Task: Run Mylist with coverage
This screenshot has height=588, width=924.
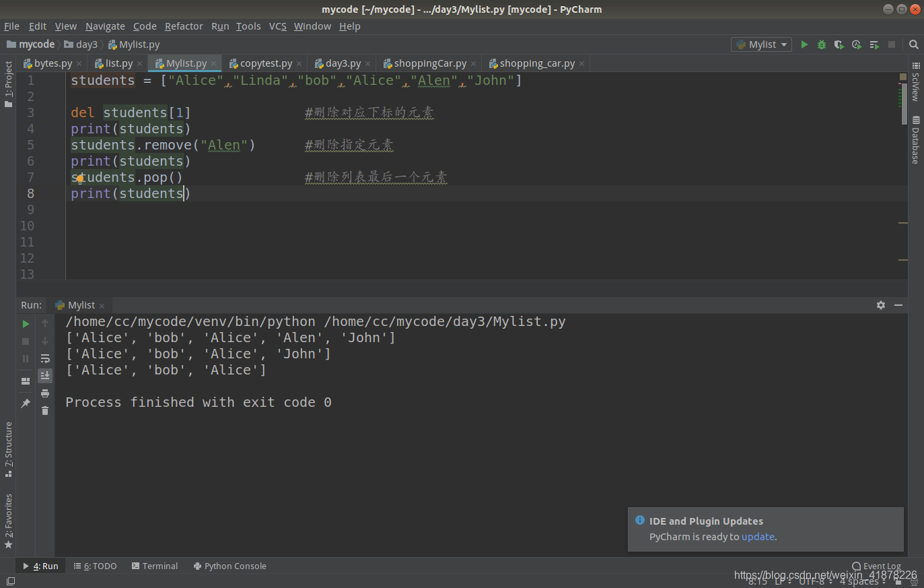Action: (x=839, y=44)
